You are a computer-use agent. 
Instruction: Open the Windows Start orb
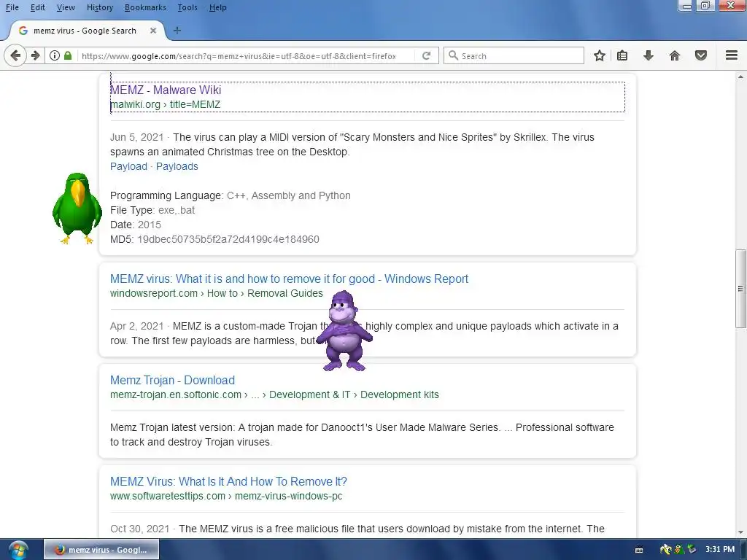click(18, 550)
